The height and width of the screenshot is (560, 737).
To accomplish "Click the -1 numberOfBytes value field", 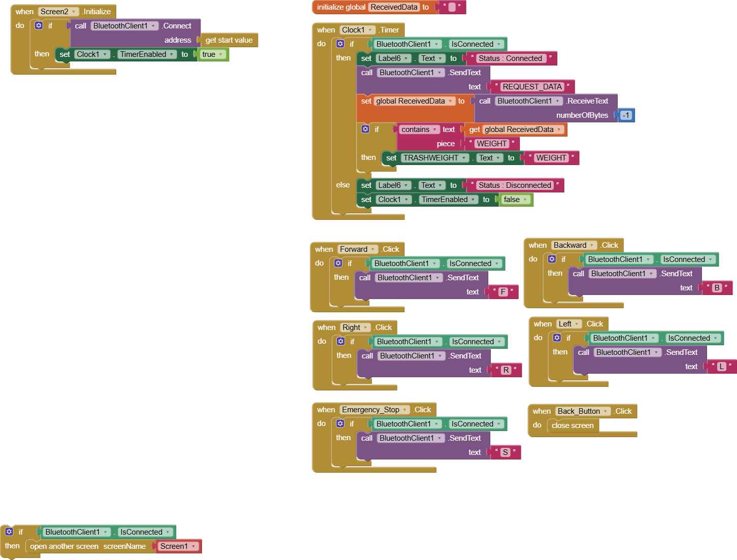I will point(626,115).
